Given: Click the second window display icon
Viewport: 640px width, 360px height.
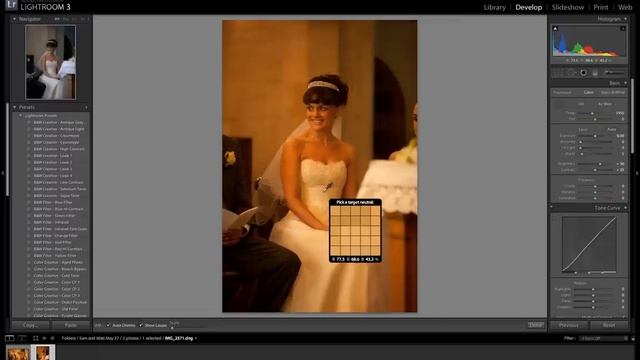Looking at the screenshot, I should click(22, 338).
